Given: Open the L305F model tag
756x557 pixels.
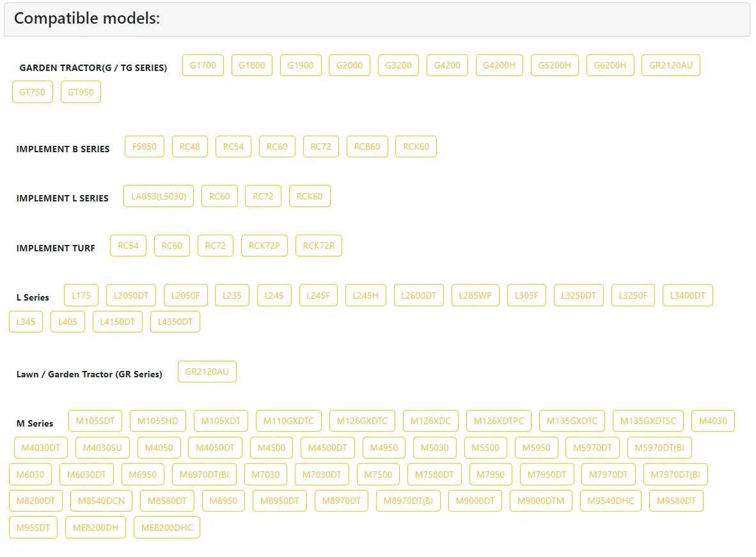Looking at the screenshot, I should tap(526, 295).
